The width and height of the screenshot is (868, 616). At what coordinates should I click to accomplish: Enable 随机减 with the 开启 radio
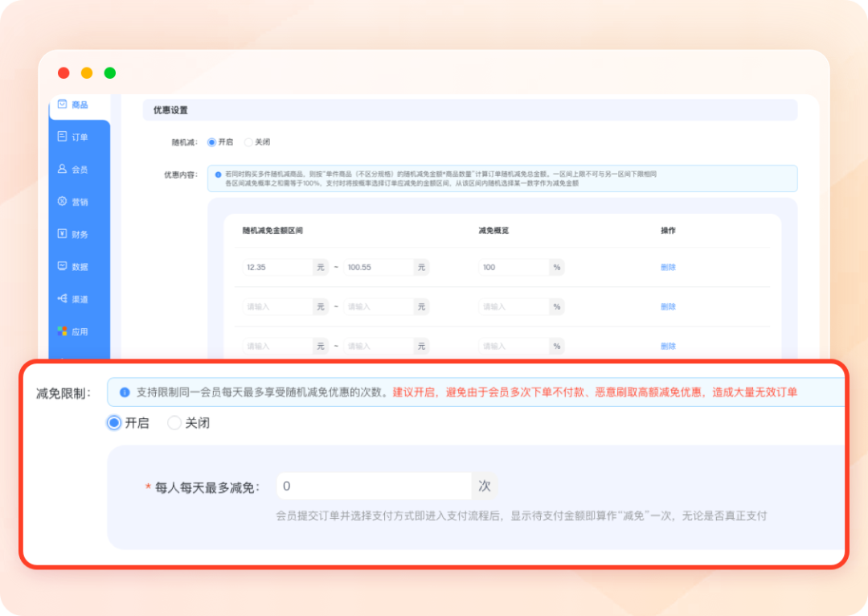click(x=211, y=142)
